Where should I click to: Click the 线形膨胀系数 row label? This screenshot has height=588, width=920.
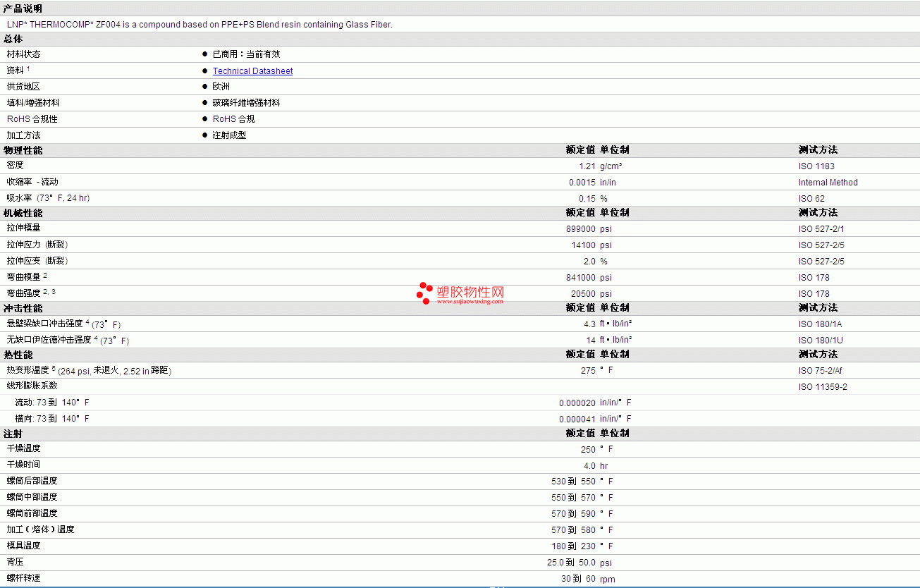click(32, 386)
